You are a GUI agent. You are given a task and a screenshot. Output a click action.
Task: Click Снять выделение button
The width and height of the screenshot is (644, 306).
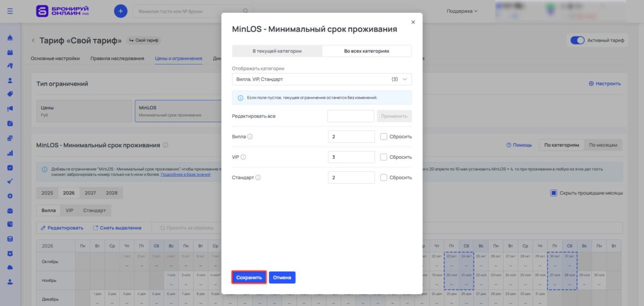click(116, 228)
